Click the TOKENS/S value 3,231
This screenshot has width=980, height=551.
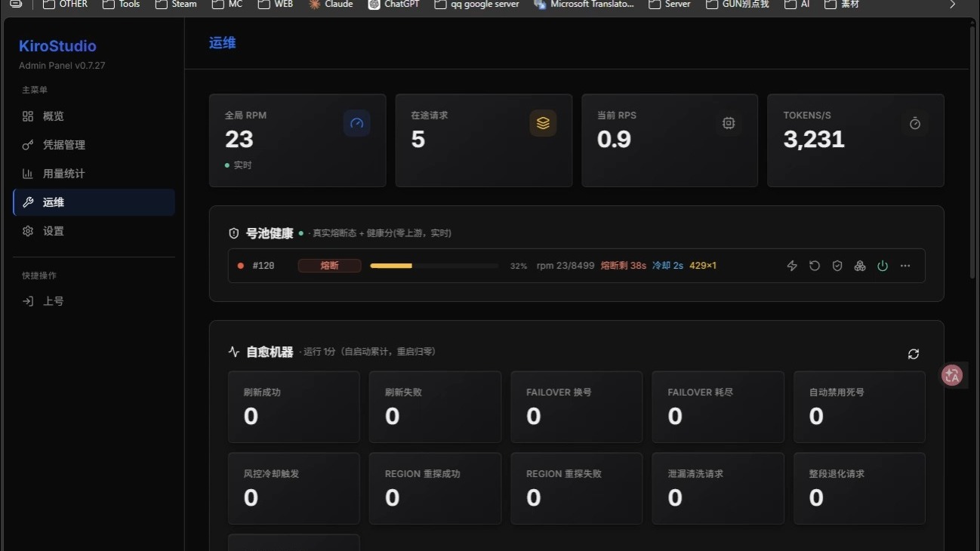(x=814, y=140)
